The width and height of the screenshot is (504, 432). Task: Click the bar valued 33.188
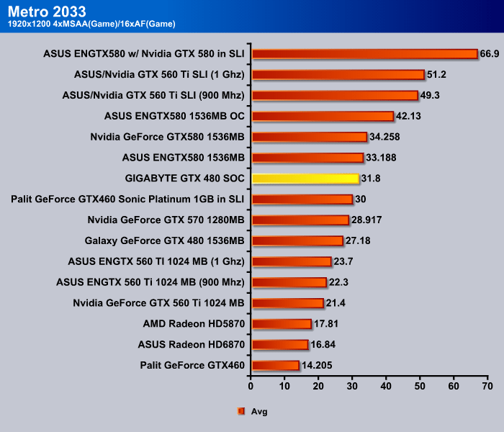pos(308,158)
